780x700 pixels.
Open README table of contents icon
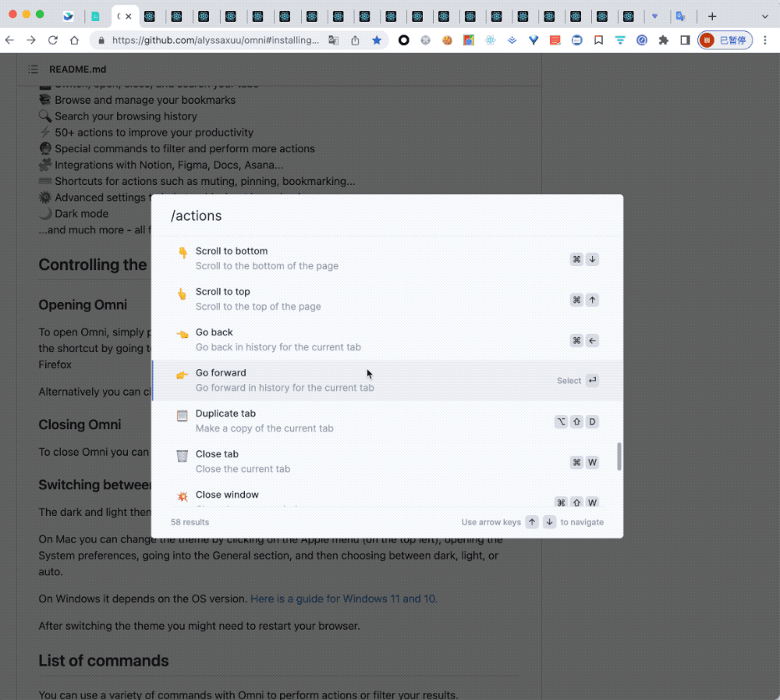pyautogui.click(x=32, y=69)
